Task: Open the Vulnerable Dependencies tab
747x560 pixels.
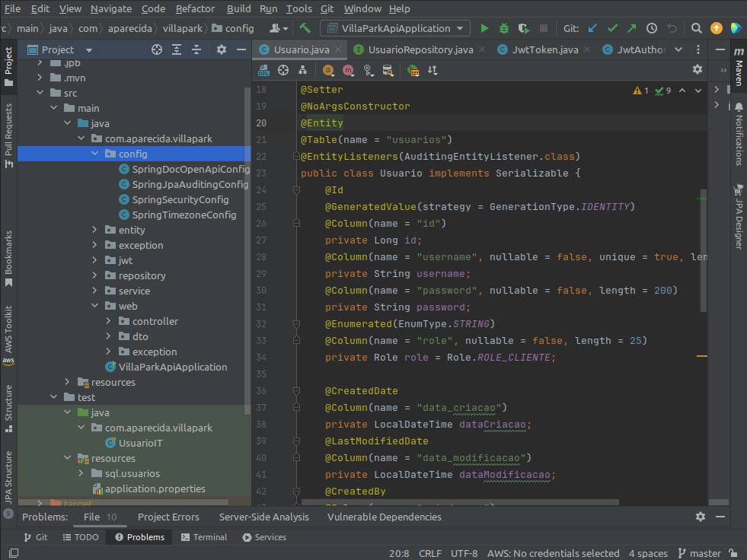Action: tap(384, 517)
